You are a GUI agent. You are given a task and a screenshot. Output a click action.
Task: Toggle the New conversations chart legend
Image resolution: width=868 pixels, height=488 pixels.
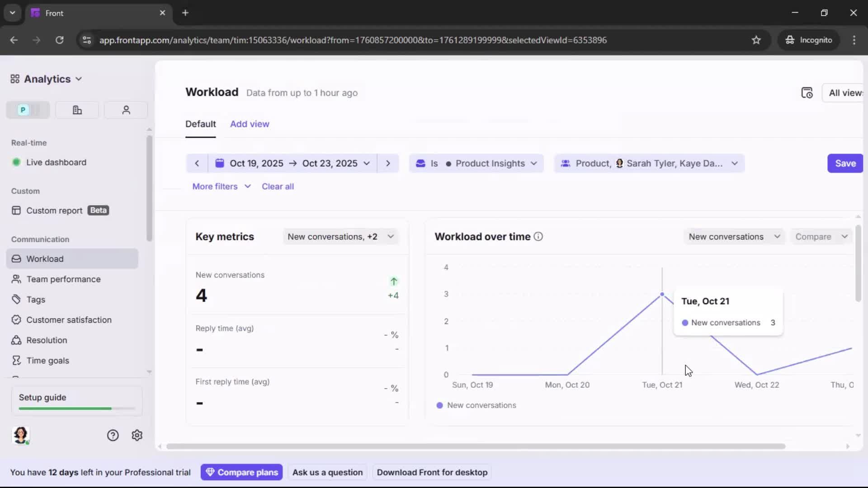pyautogui.click(x=476, y=405)
